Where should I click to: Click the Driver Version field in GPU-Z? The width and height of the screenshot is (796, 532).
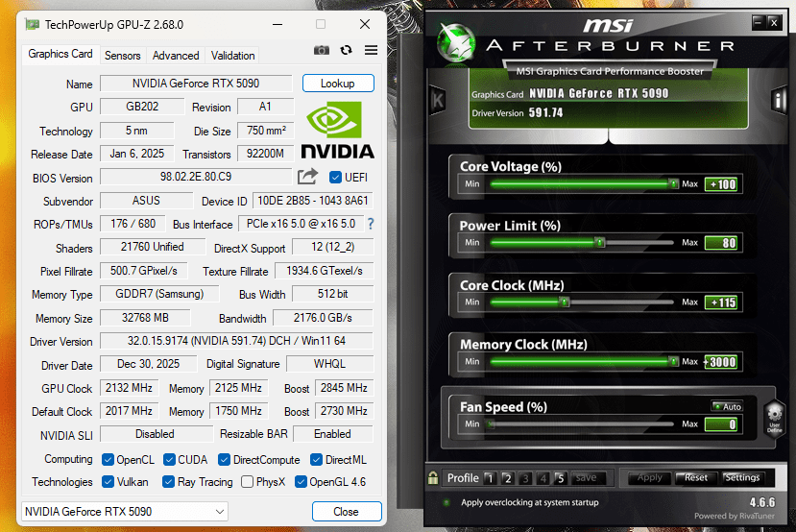pos(236,341)
